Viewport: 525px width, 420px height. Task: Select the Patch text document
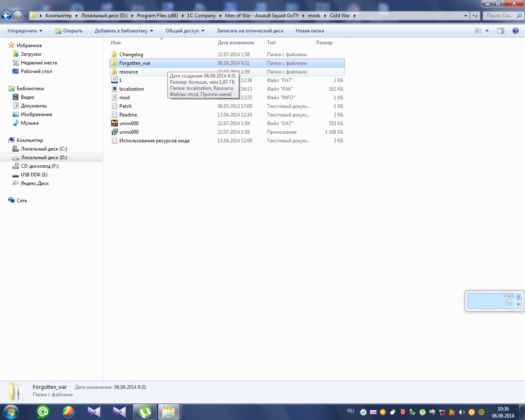point(228,106)
